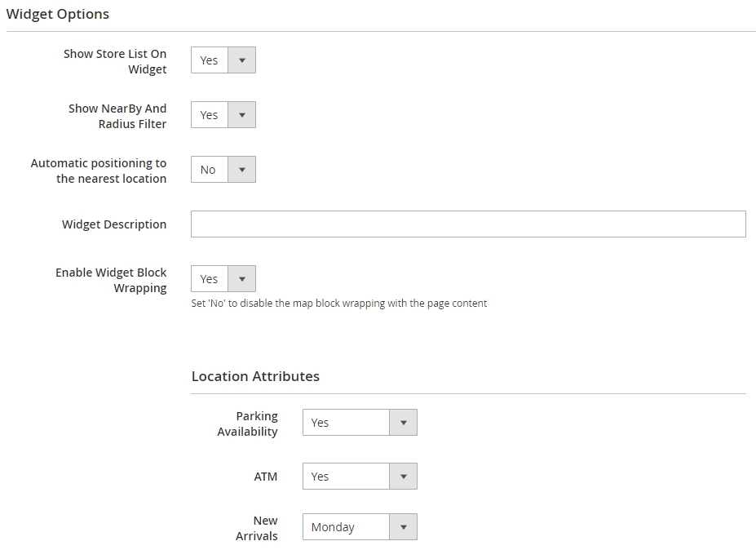Image resolution: width=756 pixels, height=550 pixels.
Task: Open the ATM dropdown arrow
Action: click(x=403, y=477)
